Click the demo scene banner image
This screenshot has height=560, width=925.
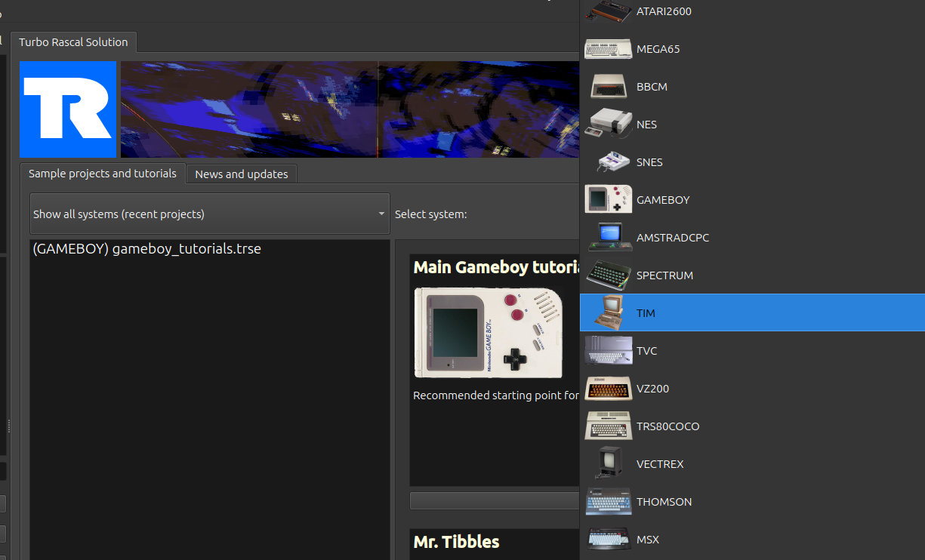[350, 109]
